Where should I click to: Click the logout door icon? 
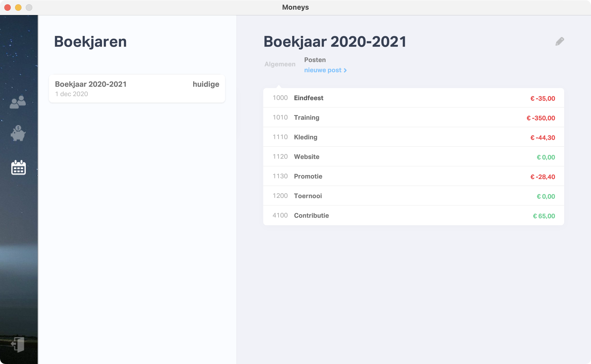18,344
